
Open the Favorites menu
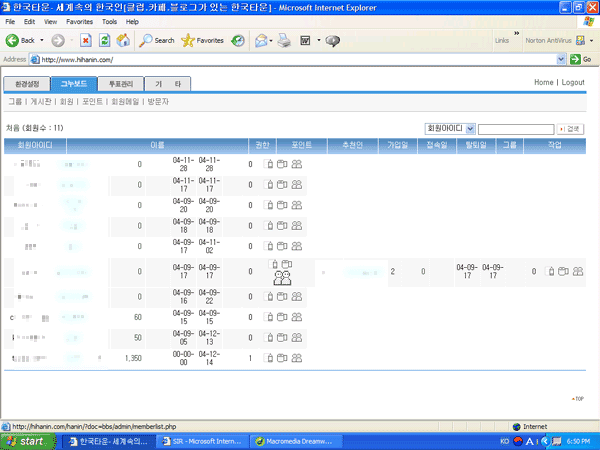(78, 21)
